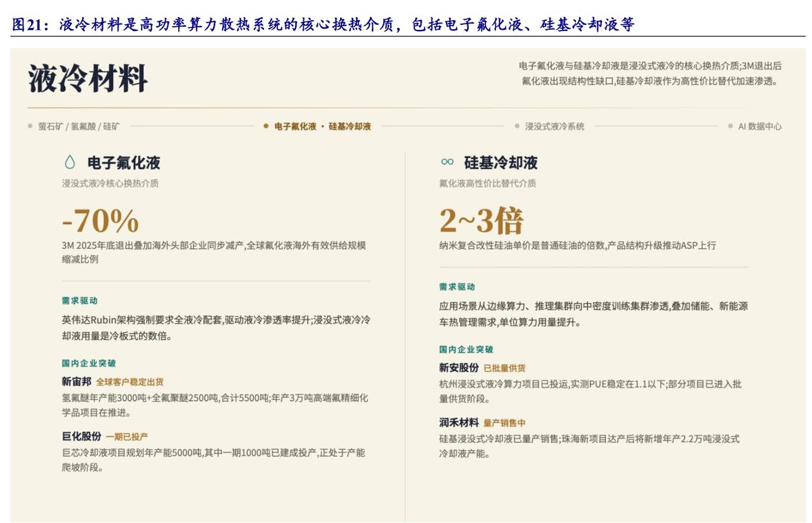
Task: Click the 一期已投产 status tag
Action: click(x=127, y=437)
